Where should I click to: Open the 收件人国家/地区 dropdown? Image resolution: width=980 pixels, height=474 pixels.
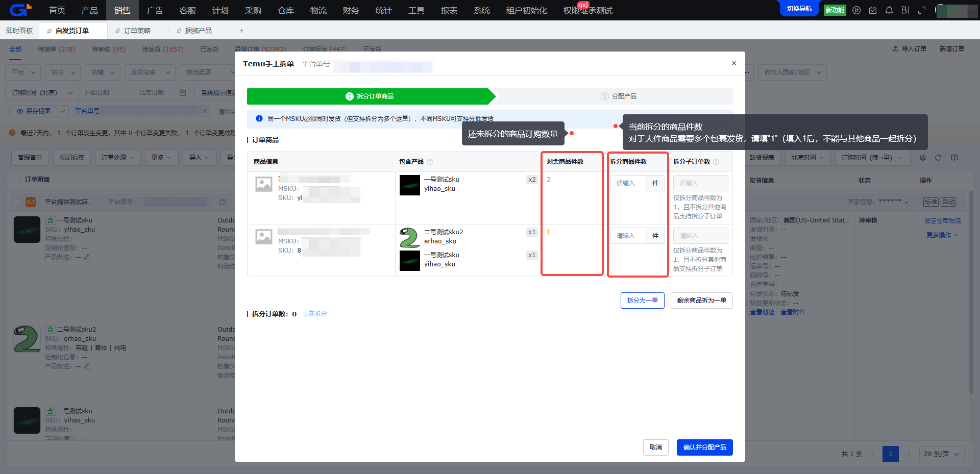[x=792, y=72]
